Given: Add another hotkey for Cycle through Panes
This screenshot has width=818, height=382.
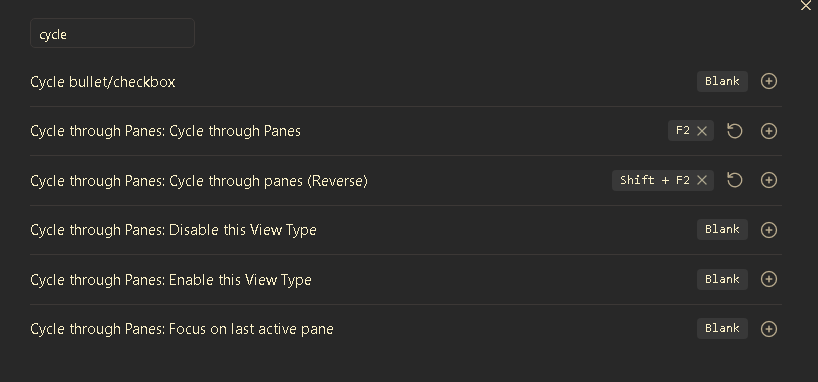Looking at the screenshot, I should pyautogui.click(x=768, y=131).
